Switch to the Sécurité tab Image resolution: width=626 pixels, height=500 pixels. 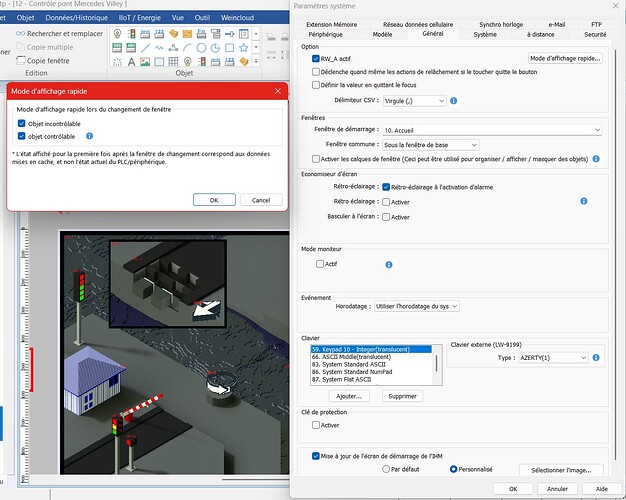pos(594,34)
